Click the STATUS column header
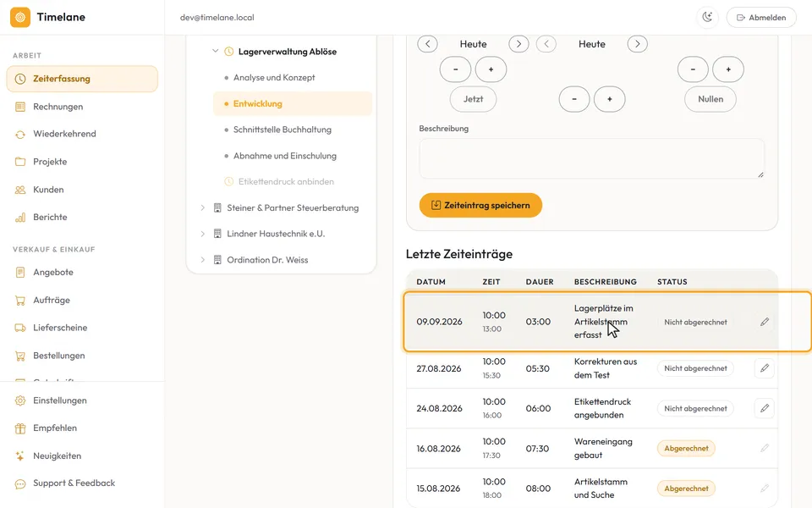The height and width of the screenshot is (508, 812). [672, 282]
